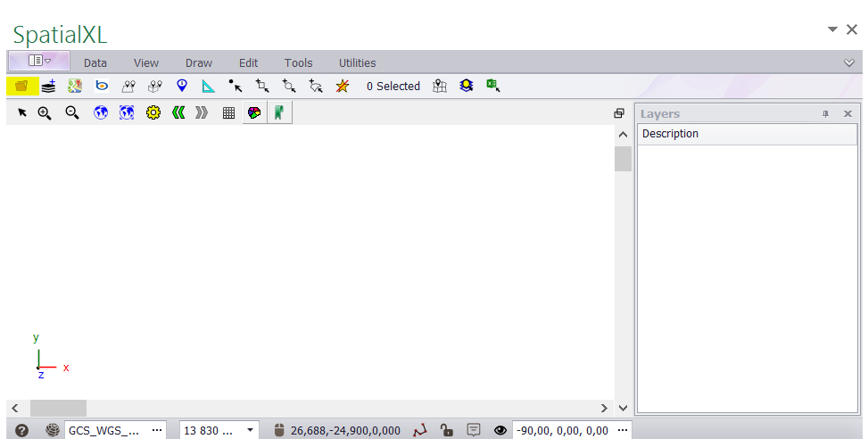
Task: Click the yellow open folder icon
Action: (21, 87)
